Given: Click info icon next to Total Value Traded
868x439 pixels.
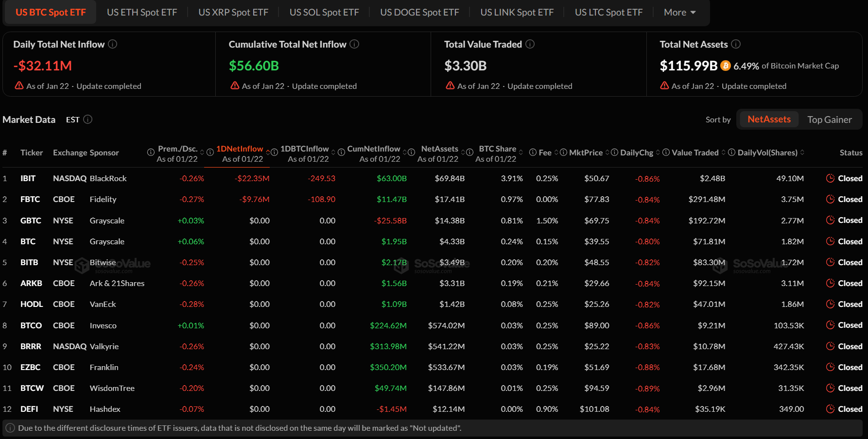Looking at the screenshot, I should point(530,44).
